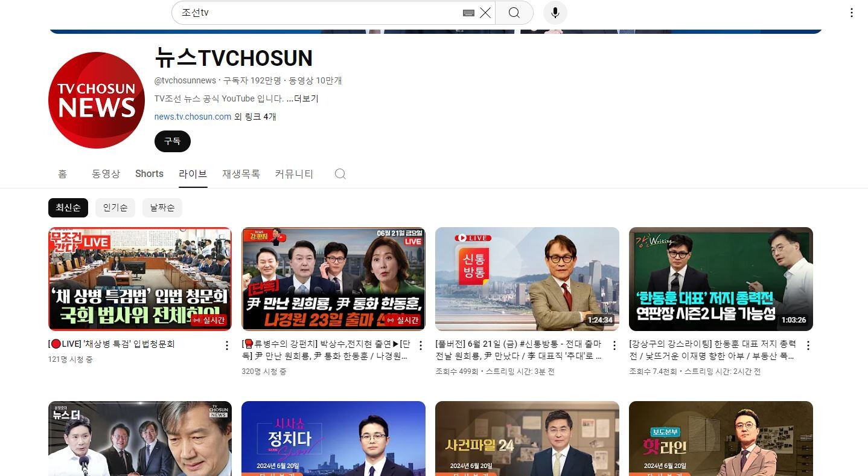Open options menu for 강상구의 강스라이팅 video
Image resolution: width=868 pixels, height=476 pixels.
tap(808, 346)
